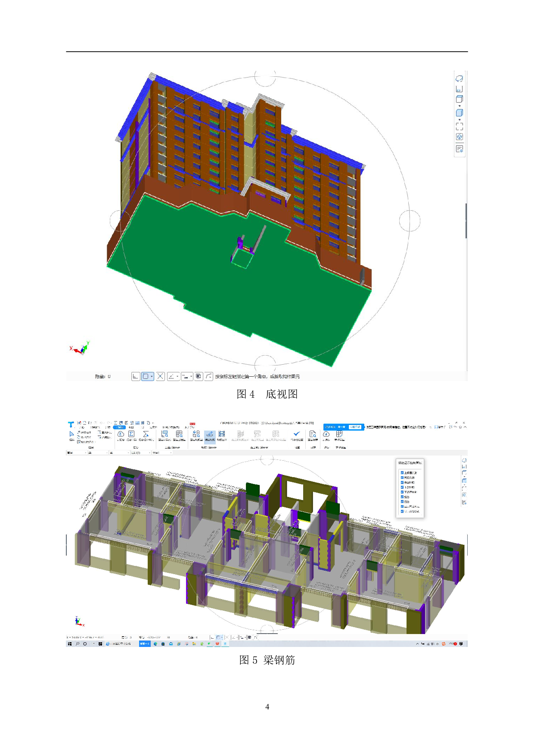Click the last polyline icon in Figure 4 status bar
534x756 pixels.
[x=208, y=376]
